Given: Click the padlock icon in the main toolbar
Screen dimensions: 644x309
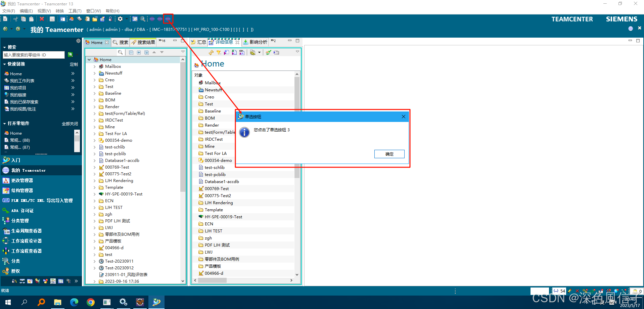Looking at the screenshot, I should coord(110,19).
